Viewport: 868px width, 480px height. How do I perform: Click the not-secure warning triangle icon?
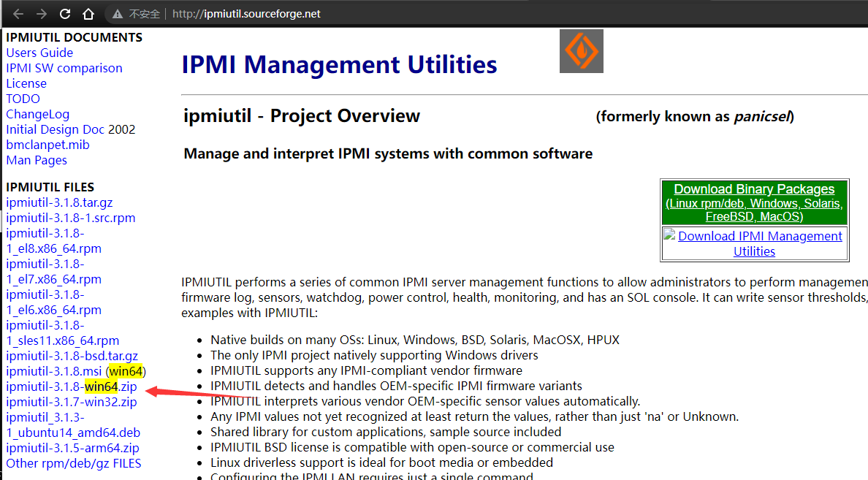pos(118,14)
